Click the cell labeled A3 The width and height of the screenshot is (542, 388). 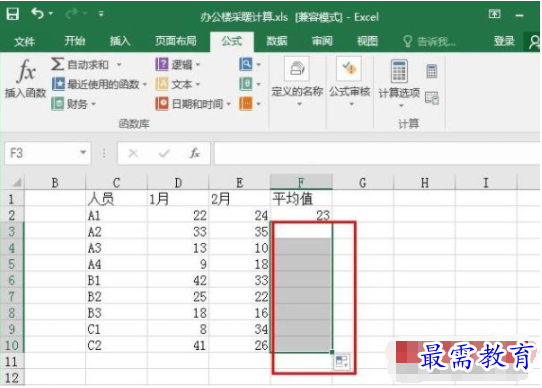(116, 248)
